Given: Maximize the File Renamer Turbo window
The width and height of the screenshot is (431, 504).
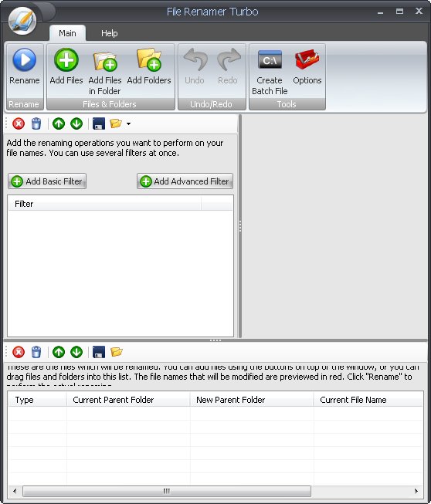Looking at the screenshot, I should (x=399, y=12).
